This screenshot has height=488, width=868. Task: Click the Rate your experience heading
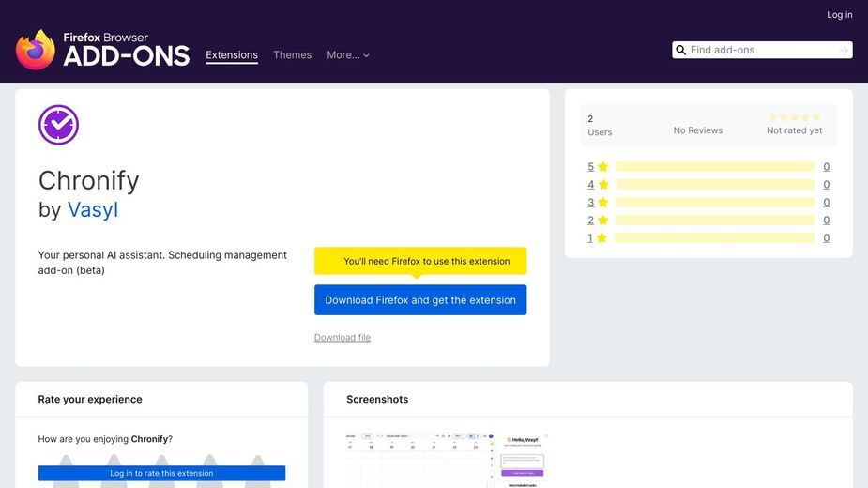(90, 400)
